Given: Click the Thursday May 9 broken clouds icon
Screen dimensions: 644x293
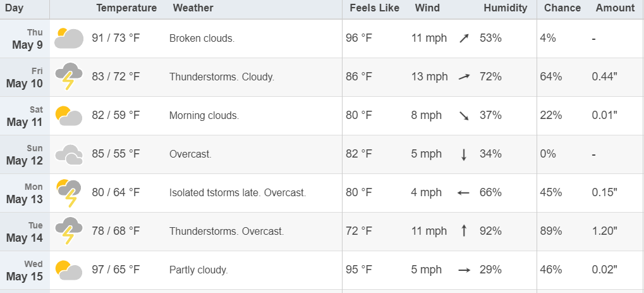Looking at the screenshot, I should click(x=69, y=38).
